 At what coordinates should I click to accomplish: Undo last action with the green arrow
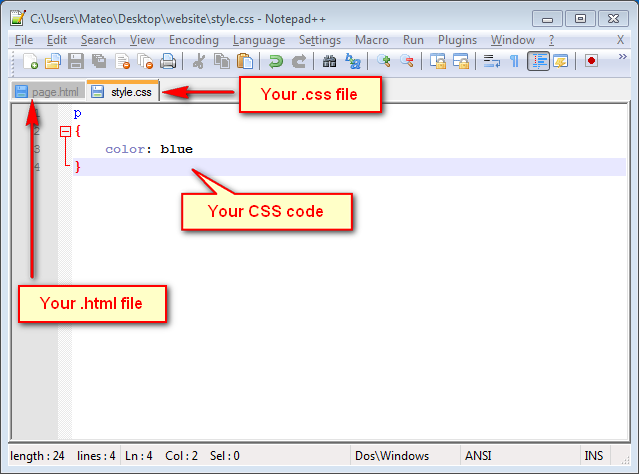[276, 61]
